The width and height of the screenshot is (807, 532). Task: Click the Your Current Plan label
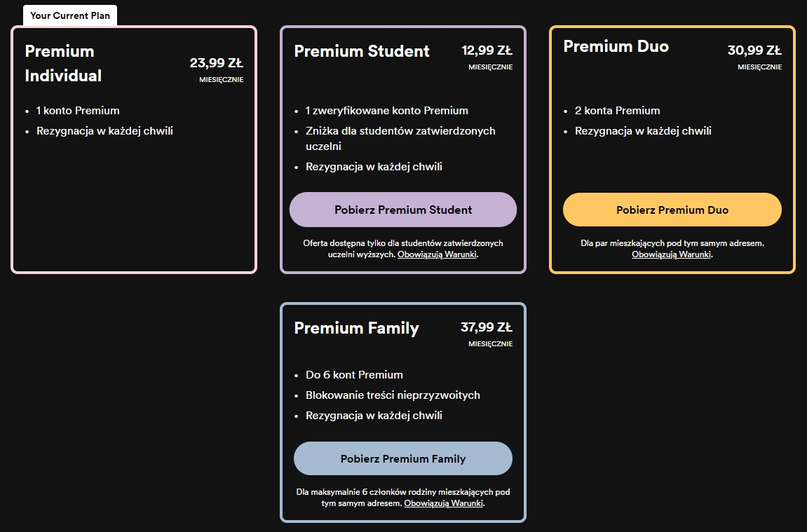pyautogui.click(x=70, y=15)
